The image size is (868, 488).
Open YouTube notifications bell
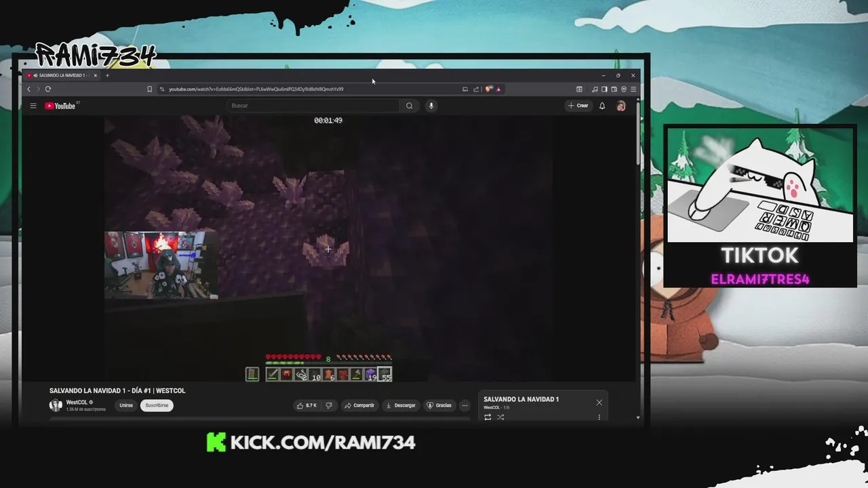coord(601,106)
